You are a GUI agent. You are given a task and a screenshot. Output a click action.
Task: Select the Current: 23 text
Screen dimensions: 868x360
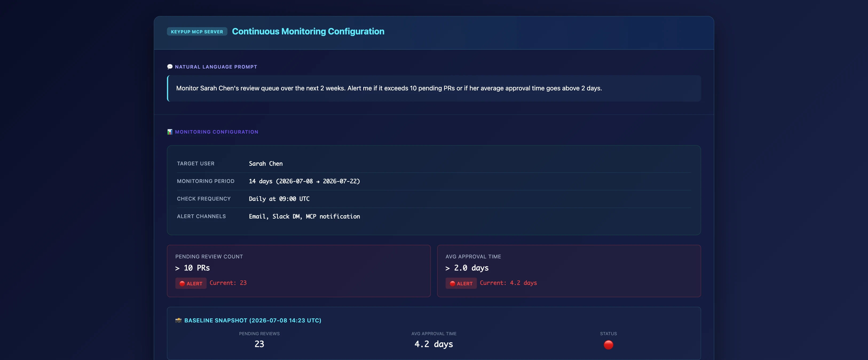(x=228, y=283)
